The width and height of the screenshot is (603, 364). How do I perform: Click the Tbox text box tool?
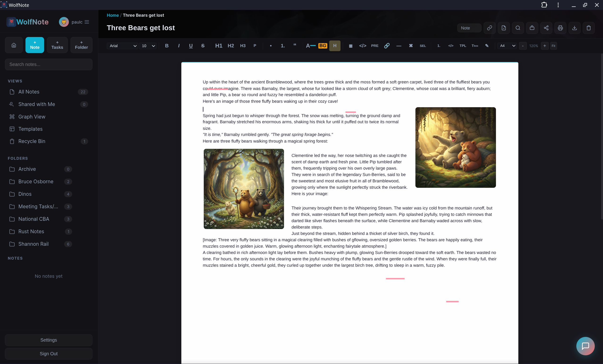pos(475,46)
